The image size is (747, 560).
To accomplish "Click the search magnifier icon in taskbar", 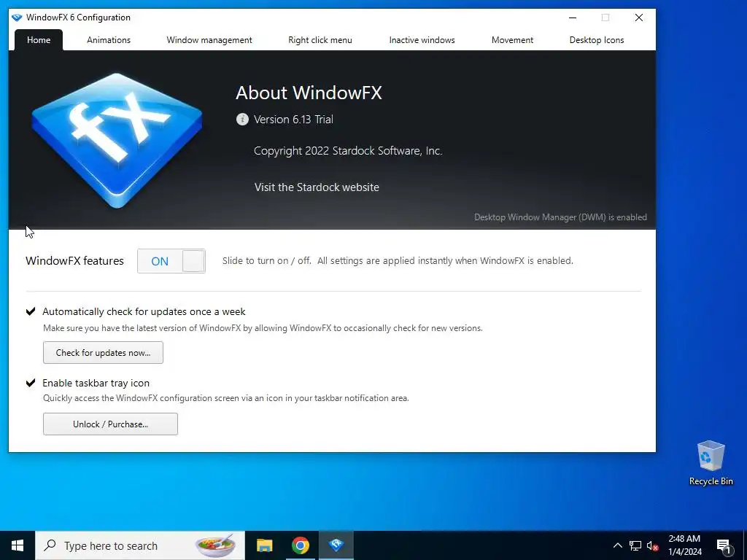I will 50,545.
